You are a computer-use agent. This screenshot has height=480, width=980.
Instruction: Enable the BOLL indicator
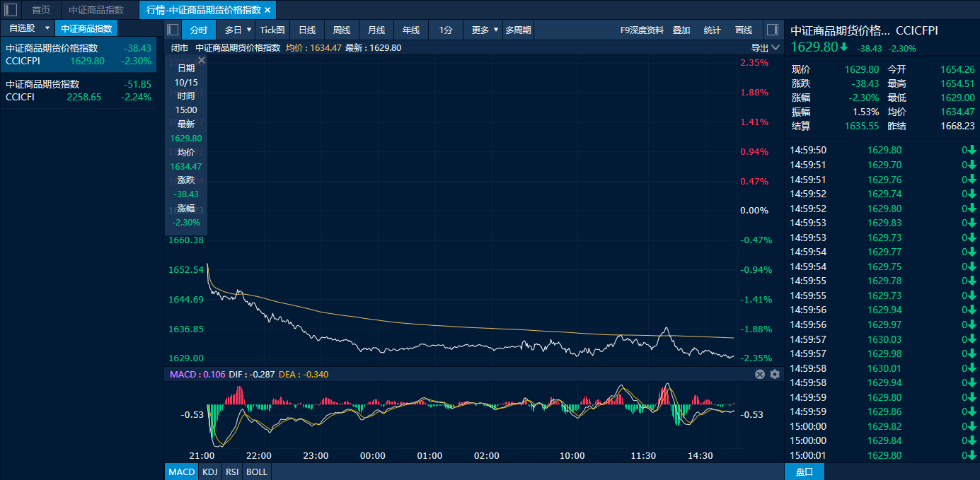click(x=257, y=472)
